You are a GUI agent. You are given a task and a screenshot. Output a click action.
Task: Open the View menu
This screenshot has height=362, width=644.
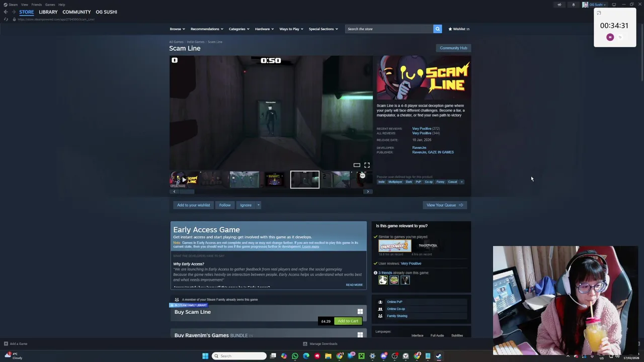pyautogui.click(x=25, y=5)
